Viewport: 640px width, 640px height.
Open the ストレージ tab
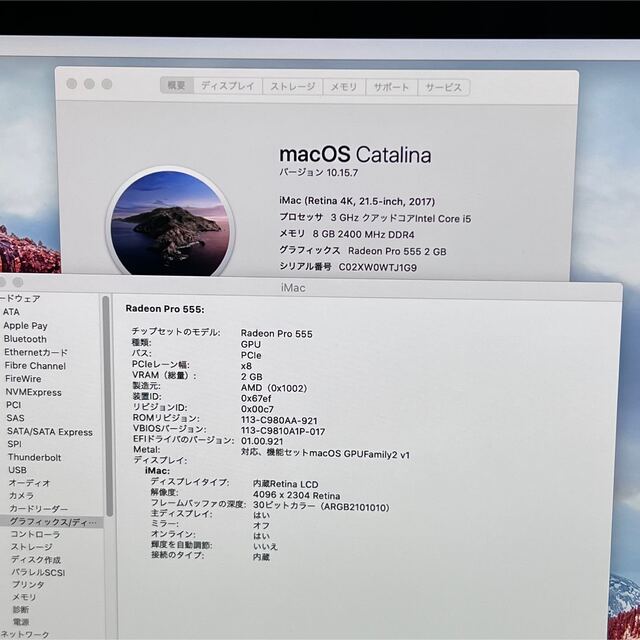tap(293, 87)
